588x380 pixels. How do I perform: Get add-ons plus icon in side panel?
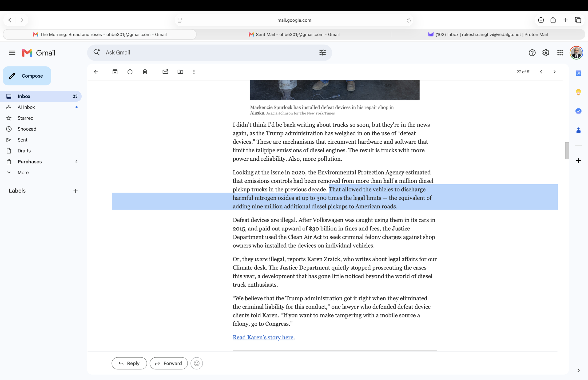578,161
